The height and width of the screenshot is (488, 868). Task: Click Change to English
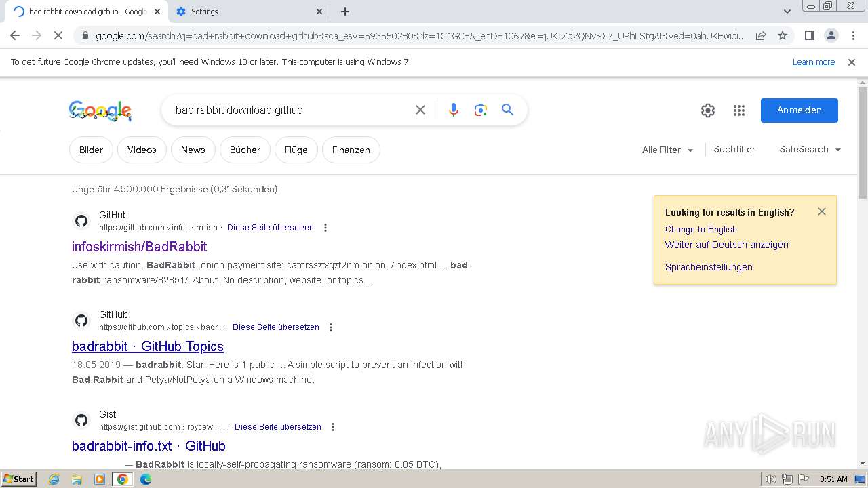[701, 229]
